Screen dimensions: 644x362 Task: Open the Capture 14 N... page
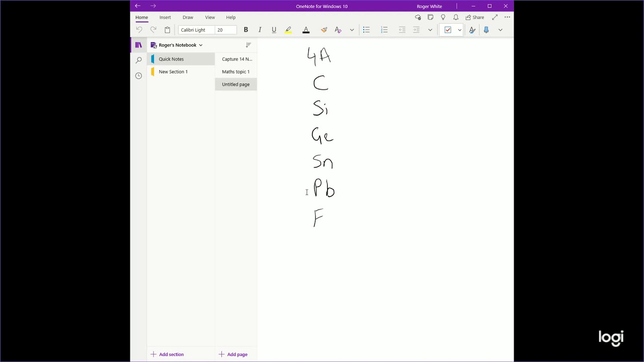tap(236, 59)
